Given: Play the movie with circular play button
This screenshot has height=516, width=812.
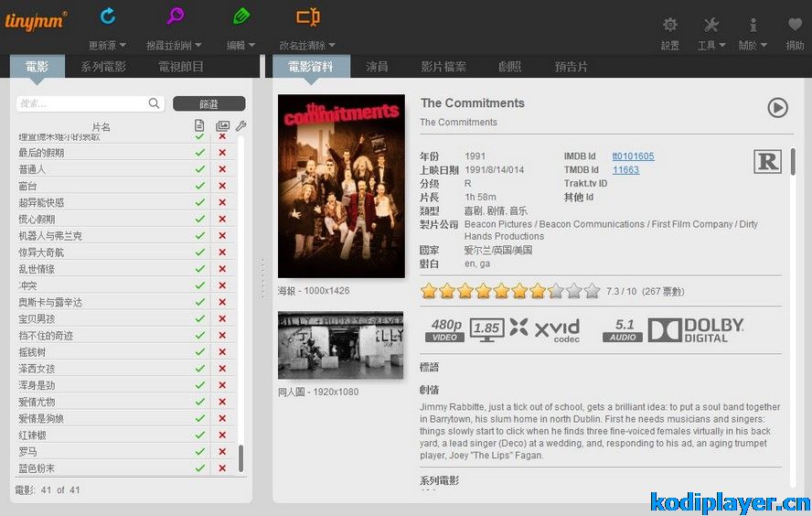Looking at the screenshot, I should 777,108.
